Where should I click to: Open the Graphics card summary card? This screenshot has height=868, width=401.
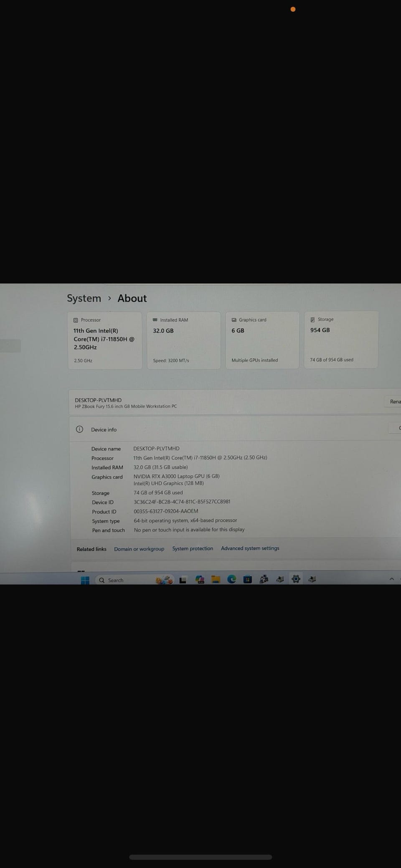(x=262, y=340)
